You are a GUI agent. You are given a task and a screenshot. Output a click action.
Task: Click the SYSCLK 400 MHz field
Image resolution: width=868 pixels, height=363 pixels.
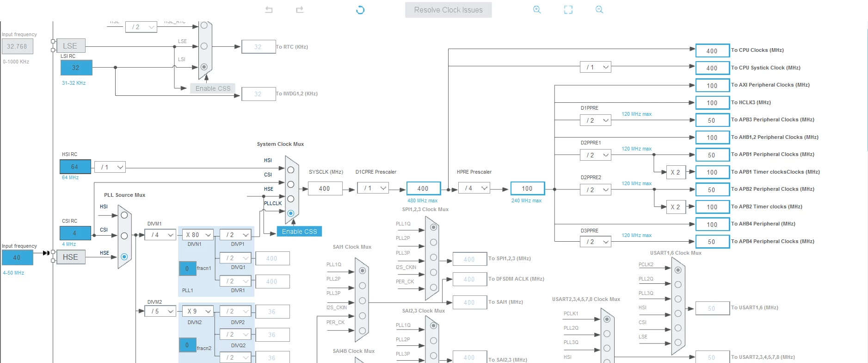click(x=325, y=188)
